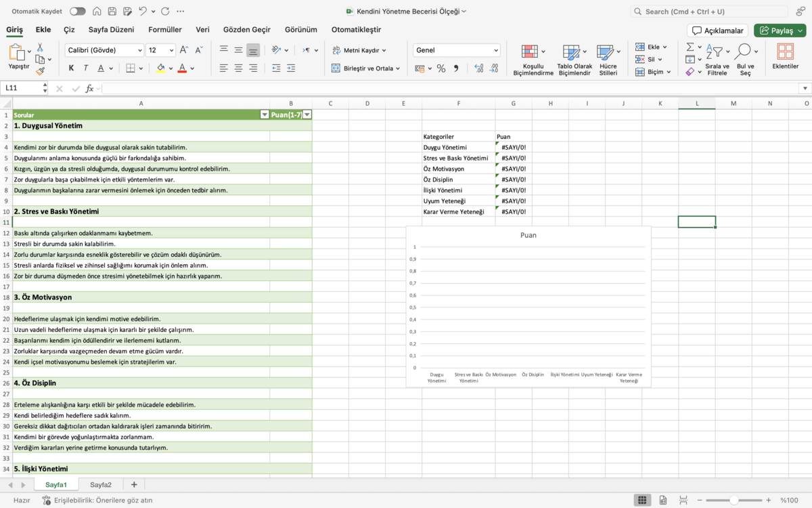Open the Sayfa Düzeni tab
Screen dimensions: 812x508
point(111,30)
